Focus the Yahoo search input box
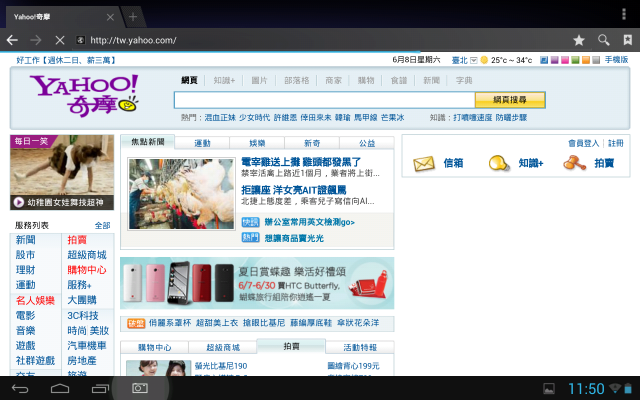Screen dimensions: 640x400 [324, 100]
